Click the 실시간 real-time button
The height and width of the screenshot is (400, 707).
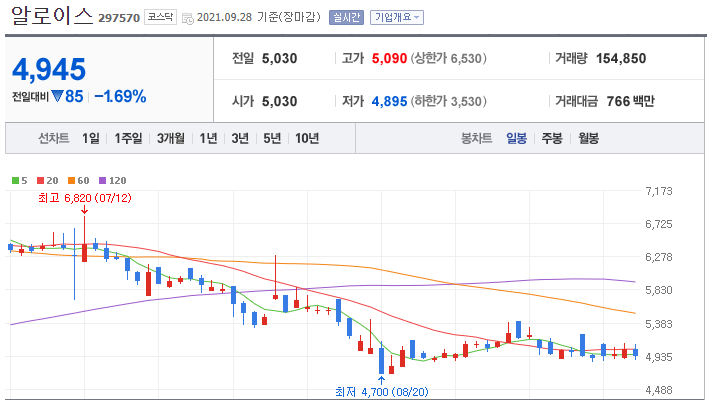coord(346,18)
